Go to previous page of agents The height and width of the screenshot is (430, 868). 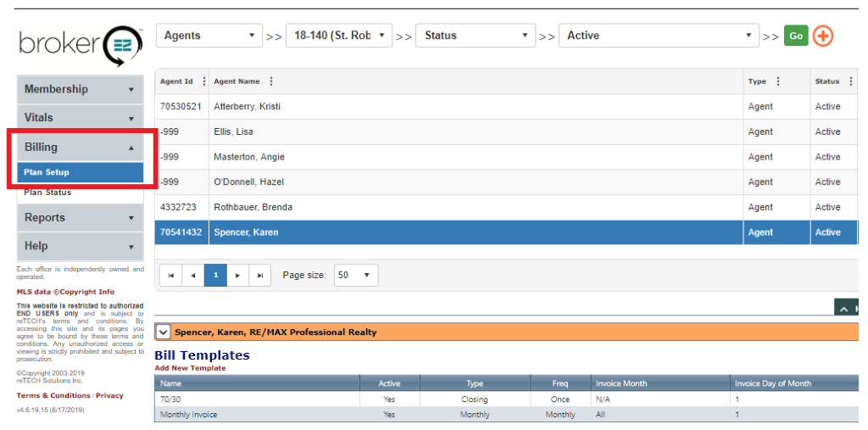pos(193,276)
